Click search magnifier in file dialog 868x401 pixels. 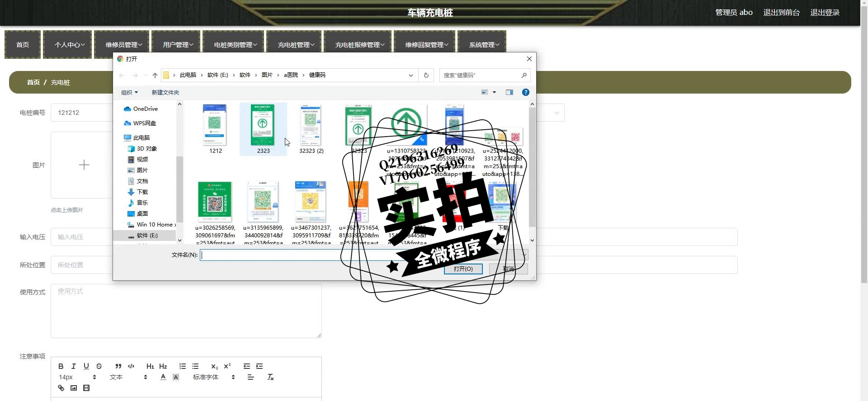click(524, 75)
